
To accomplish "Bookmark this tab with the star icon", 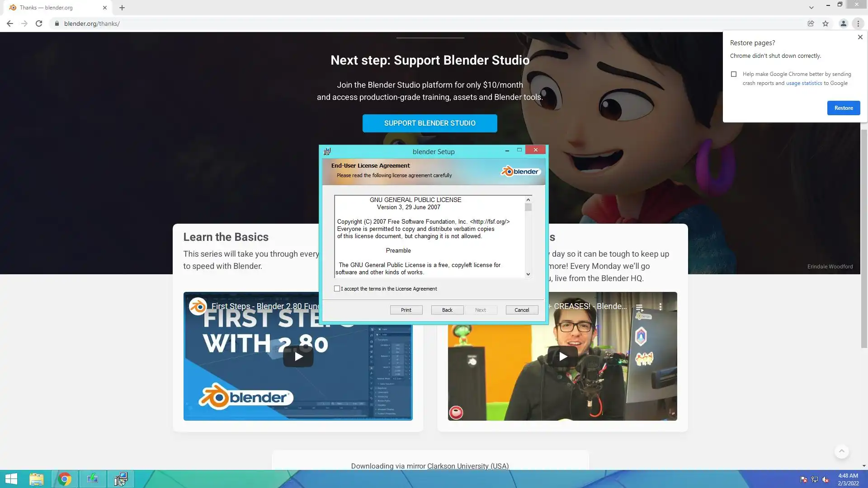I will (x=826, y=23).
